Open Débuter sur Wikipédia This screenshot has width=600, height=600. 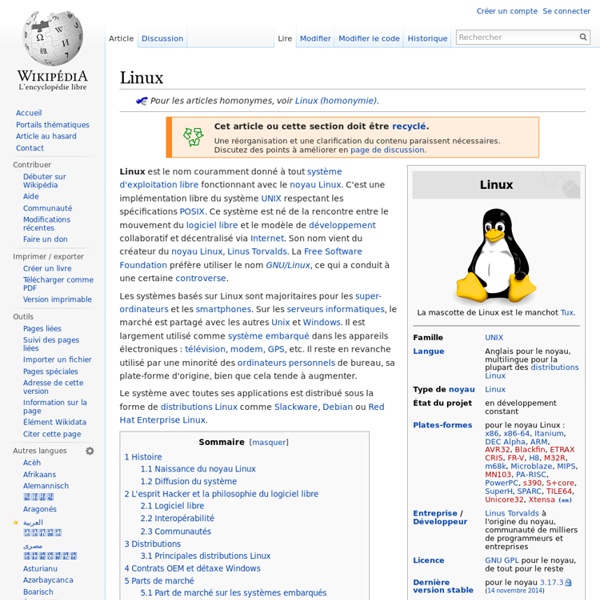(44, 181)
